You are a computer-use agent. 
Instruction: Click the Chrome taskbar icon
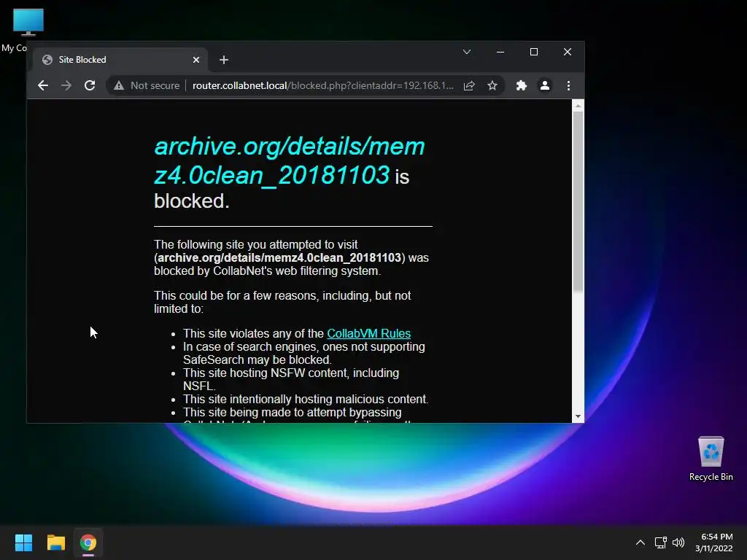(x=88, y=542)
